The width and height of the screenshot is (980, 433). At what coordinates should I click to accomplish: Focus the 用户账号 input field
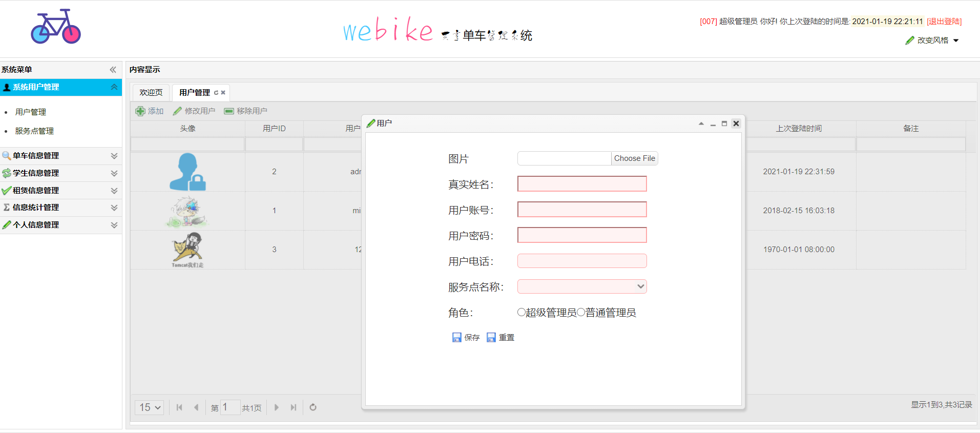(582, 210)
